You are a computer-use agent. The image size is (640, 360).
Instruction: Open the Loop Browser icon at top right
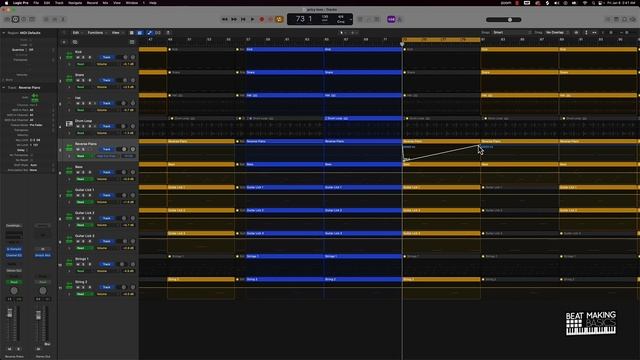point(624,19)
